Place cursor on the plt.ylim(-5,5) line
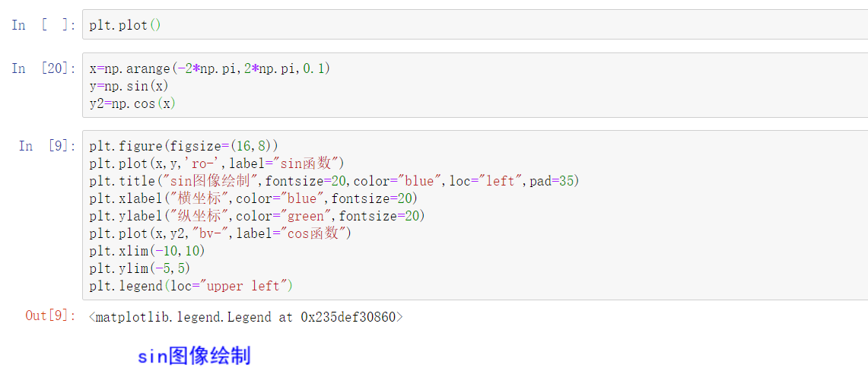Screen dimensions: 868x387 (x=139, y=268)
